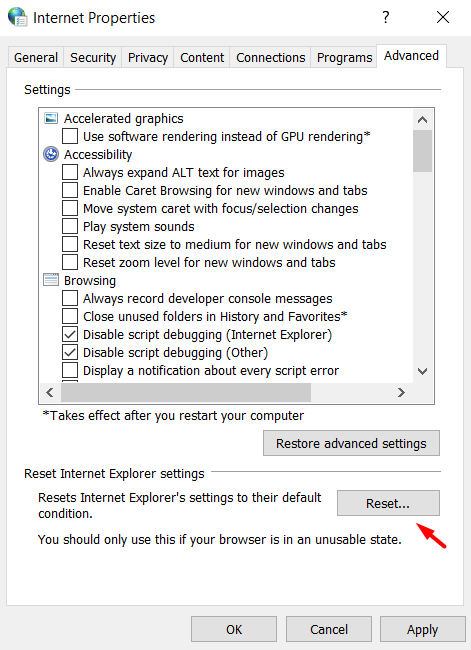Click the settings list scroll up arrow

pyautogui.click(x=422, y=120)
